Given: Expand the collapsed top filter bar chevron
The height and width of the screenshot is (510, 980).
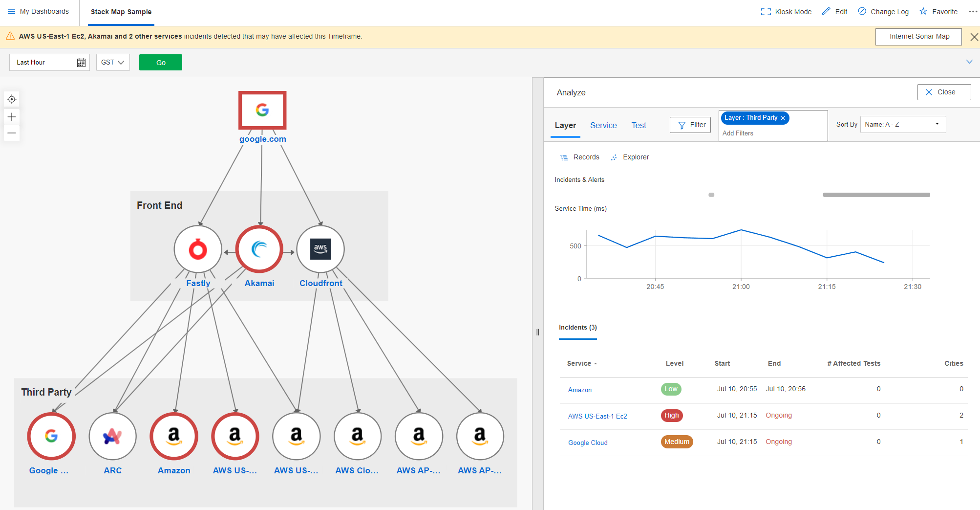Looking at the screenshot, I should click(x=969, y=62).
